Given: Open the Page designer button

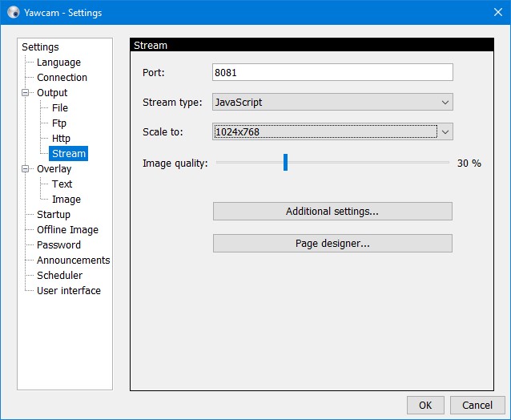Looking at the screenshot, I should (332, 243).
